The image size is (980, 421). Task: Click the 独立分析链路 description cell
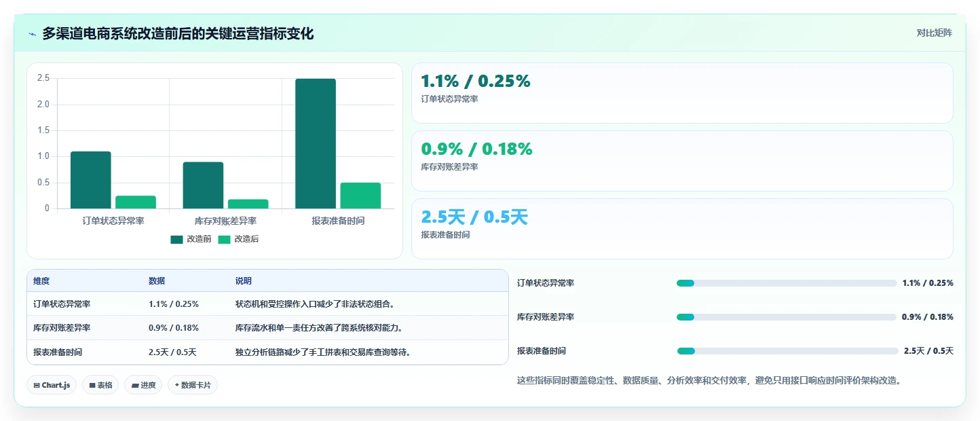coord(324,352)
